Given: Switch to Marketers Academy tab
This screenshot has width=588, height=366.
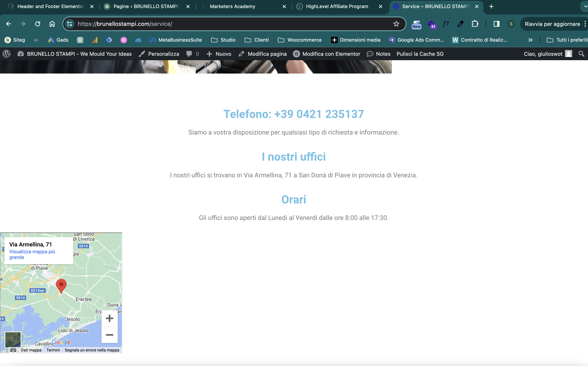Looking at the screenshot, I should click(x=232, y=6).
